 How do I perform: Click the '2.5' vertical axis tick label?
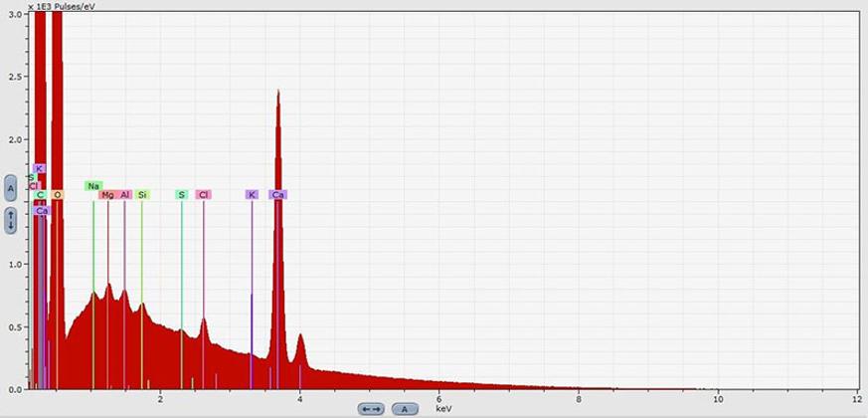[16, 77]
